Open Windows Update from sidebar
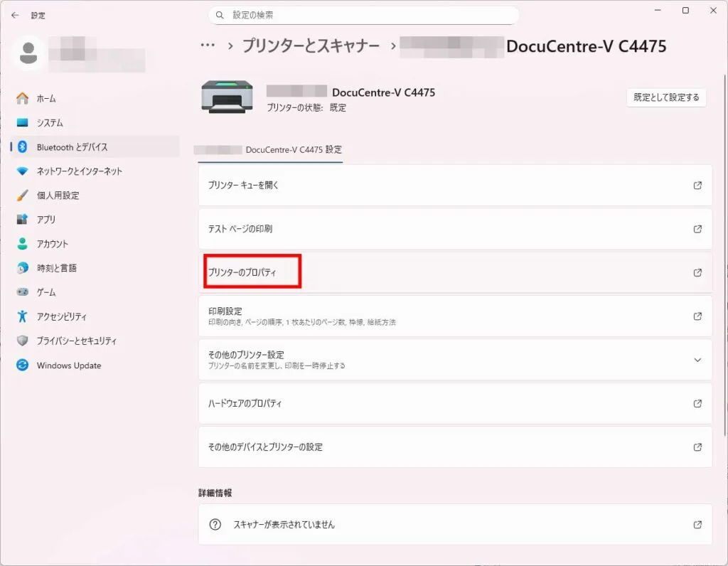Image resolution: width=728 pixels, height=566 pixels. (x=68, y=365)
